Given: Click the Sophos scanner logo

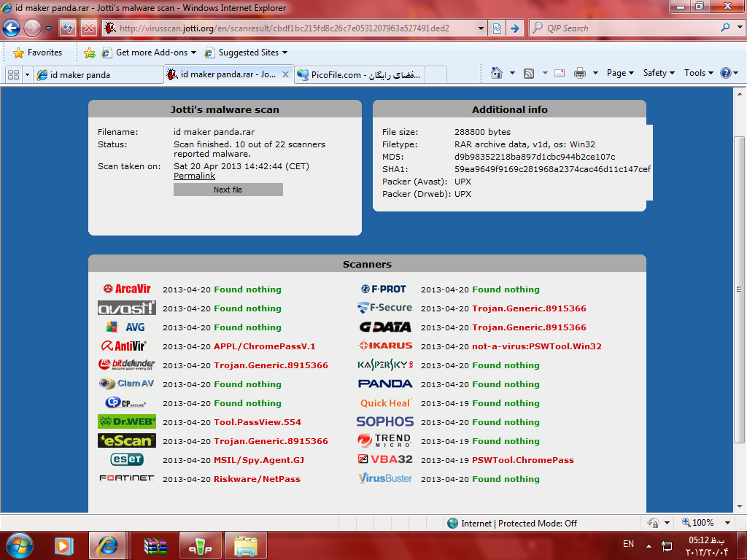Looking at the screenshot, I should click(385, 421).
